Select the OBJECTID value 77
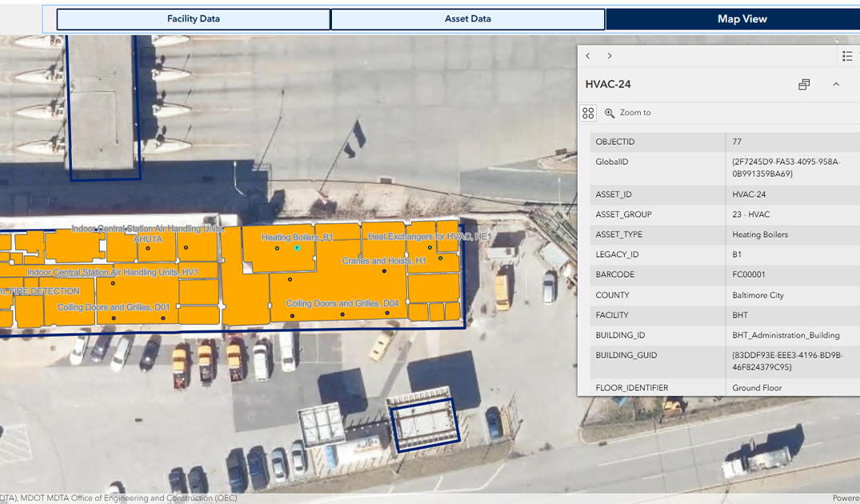This screenshot has width=860, height=504. pos(737,142)
